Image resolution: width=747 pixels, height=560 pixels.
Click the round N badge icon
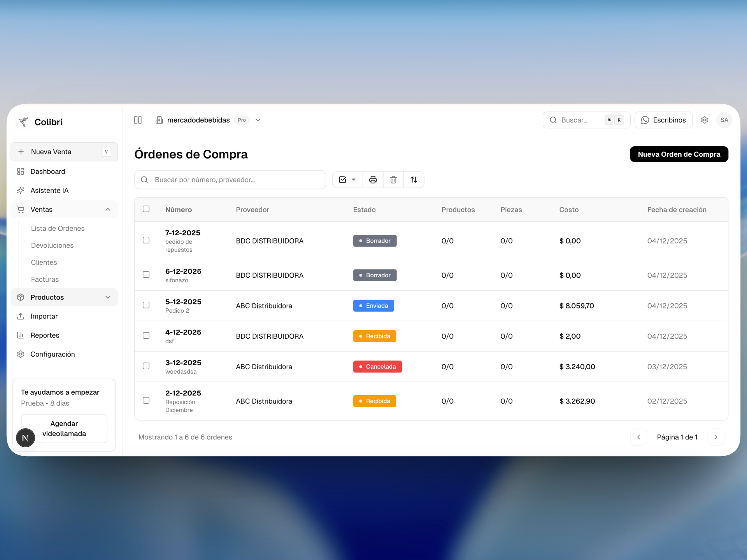coord(26,438)
